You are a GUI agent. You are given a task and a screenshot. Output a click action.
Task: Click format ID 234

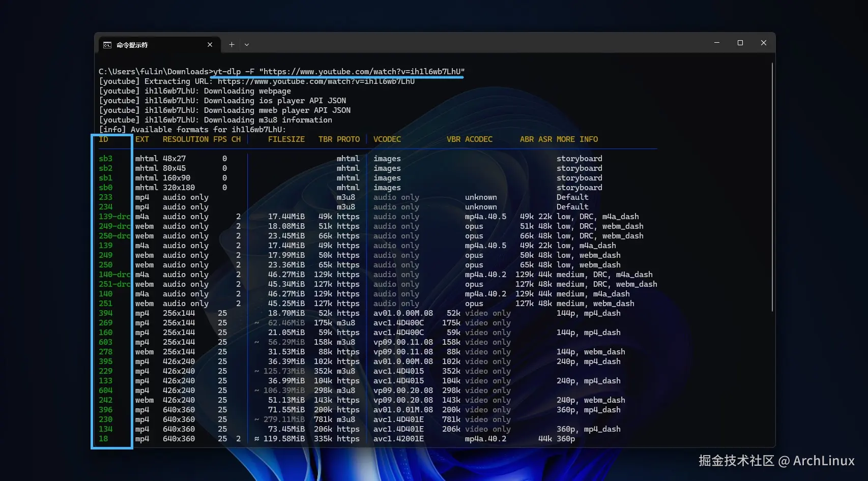pyautogui.click(x=105, y=207)
